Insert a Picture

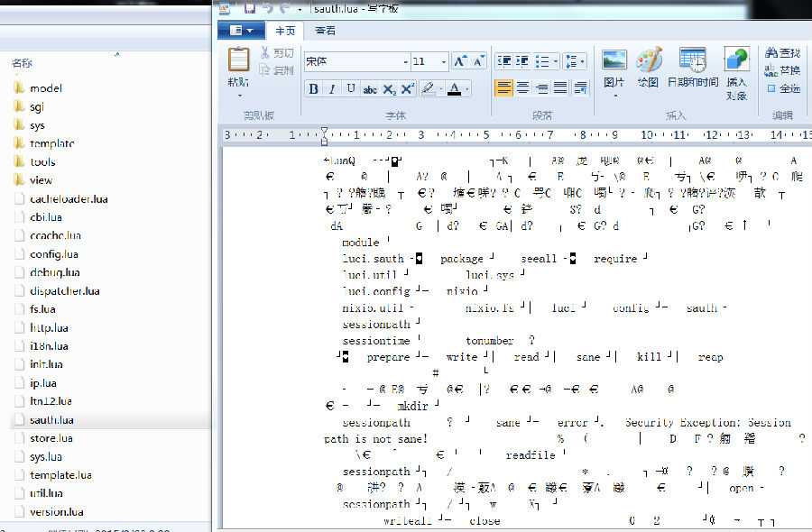(x=614, y=61)
